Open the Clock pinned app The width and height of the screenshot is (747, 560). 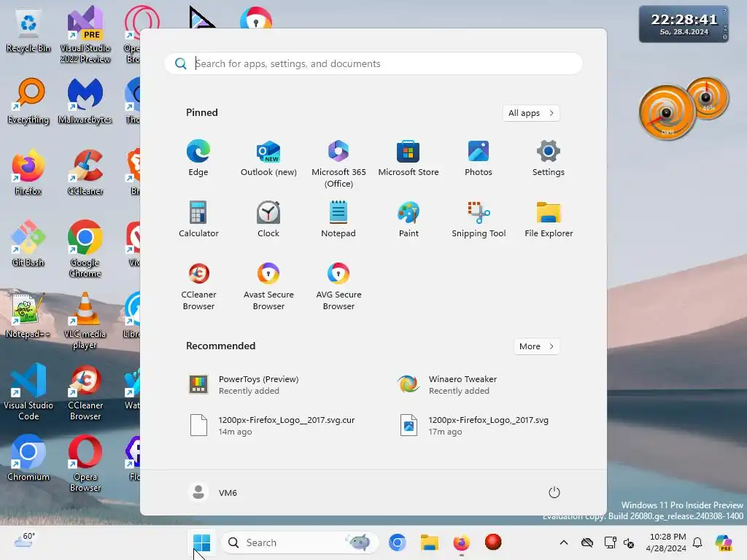point(268,219)
